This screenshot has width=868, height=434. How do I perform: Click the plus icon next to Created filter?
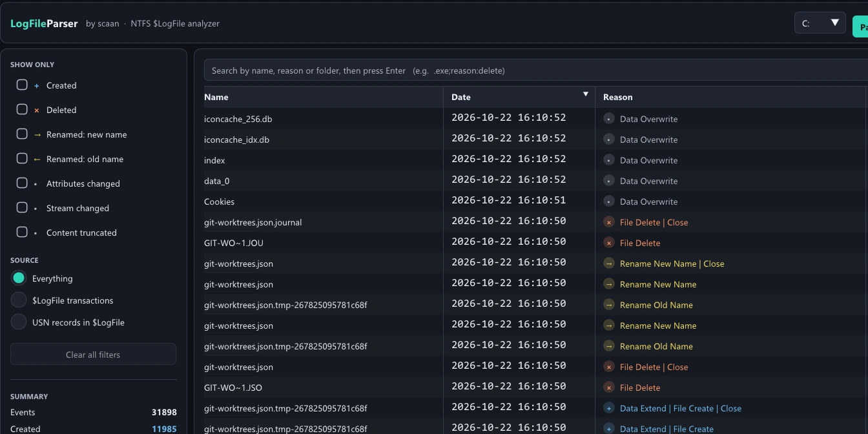click(36, 85)
